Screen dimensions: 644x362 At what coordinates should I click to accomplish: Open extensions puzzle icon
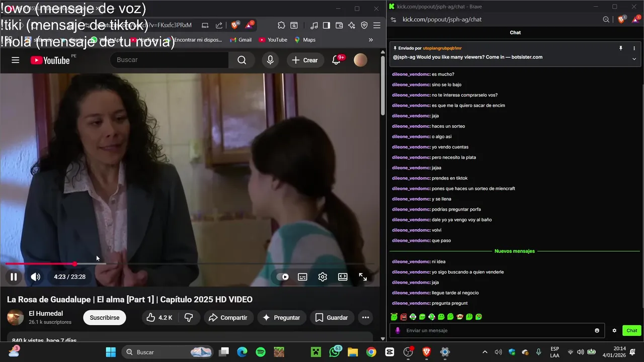pyautogui.click(x=281, y=25)
